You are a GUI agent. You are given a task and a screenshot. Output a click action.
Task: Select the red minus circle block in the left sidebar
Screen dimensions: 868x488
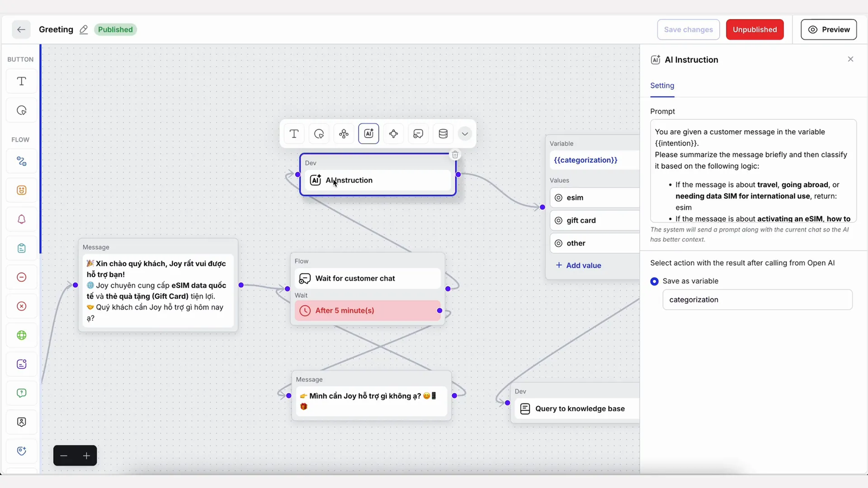22,277
